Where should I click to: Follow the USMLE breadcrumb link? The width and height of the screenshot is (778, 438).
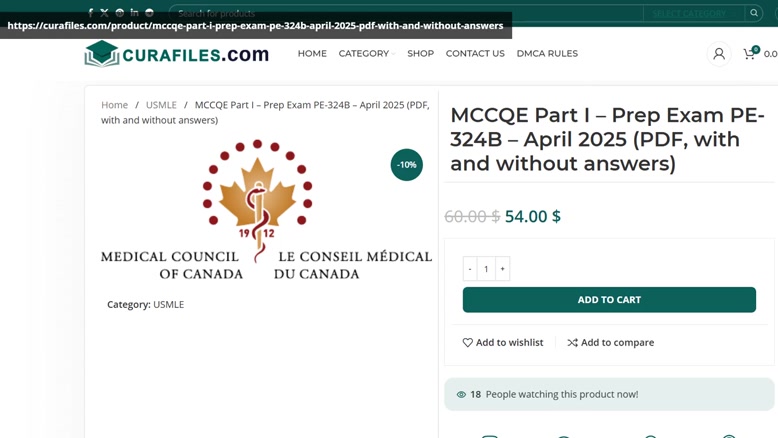pyautogui.click(x=161, y=105)
